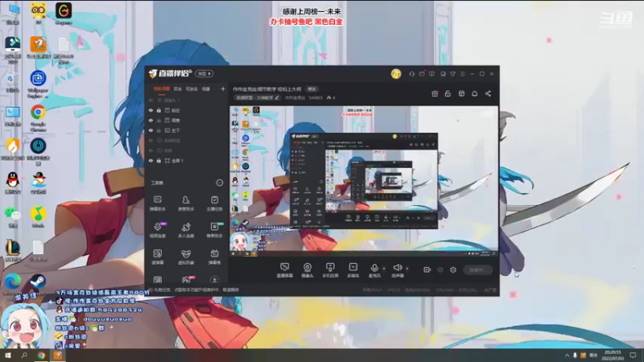Image resolution: width=644 pixels, height=362 pixels.
Task: Open Microsoft Edge desktop shortcut
Action: (x=13, y=283)
